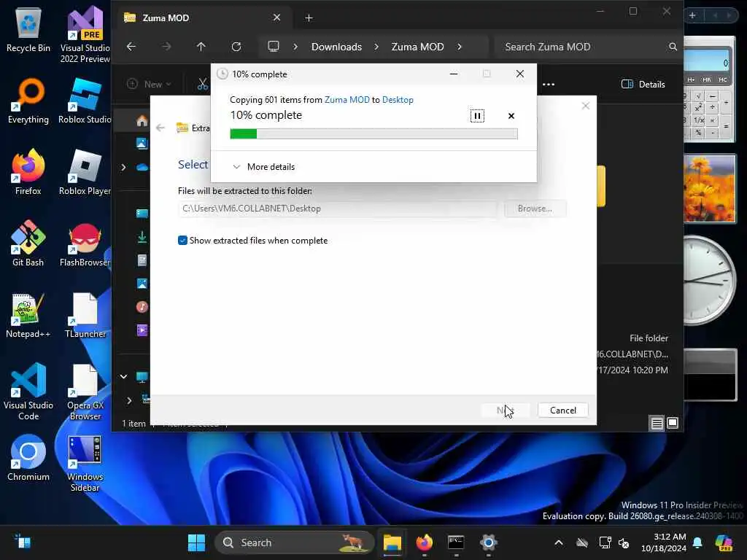This screenshot has width=747, height=560.
Task: Open Notepad++ desktop shortcut
Action: (28, 315)
